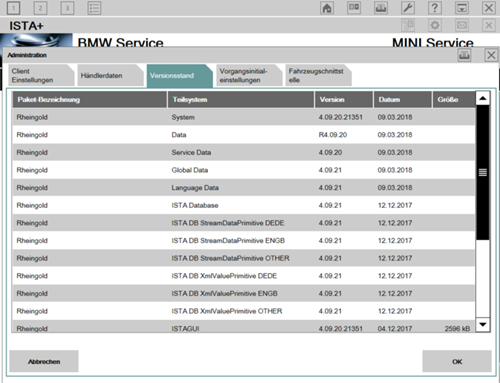Select the Global Data row
The image size is (500, 383).
click(x=244, y=170)
